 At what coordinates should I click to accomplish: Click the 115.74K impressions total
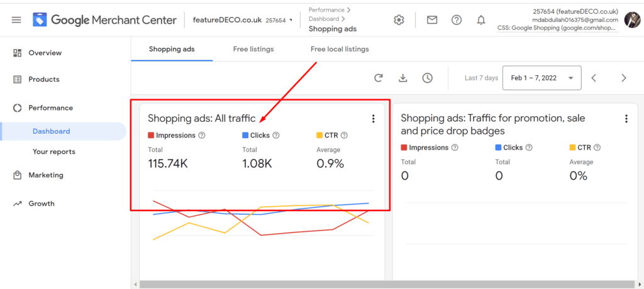point(167,163)
